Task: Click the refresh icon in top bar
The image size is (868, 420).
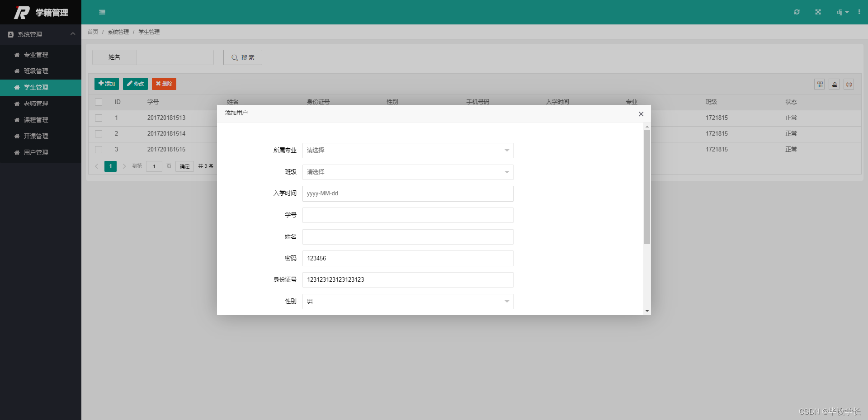Action: (x=797, y=12)
